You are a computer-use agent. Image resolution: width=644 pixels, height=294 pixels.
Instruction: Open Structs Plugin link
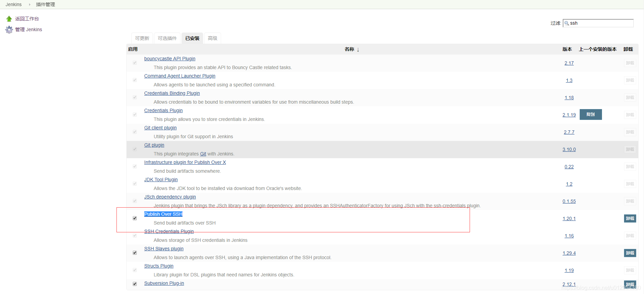[159, 266]
